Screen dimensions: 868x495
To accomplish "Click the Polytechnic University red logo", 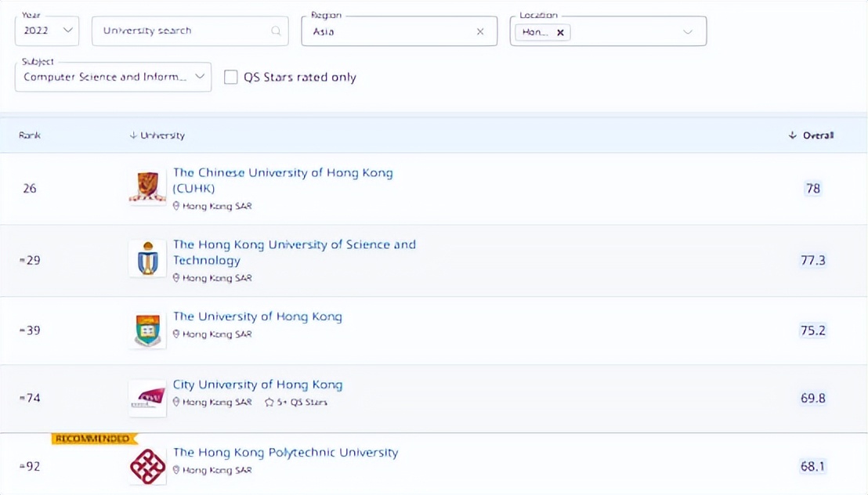I will (147, 466).
